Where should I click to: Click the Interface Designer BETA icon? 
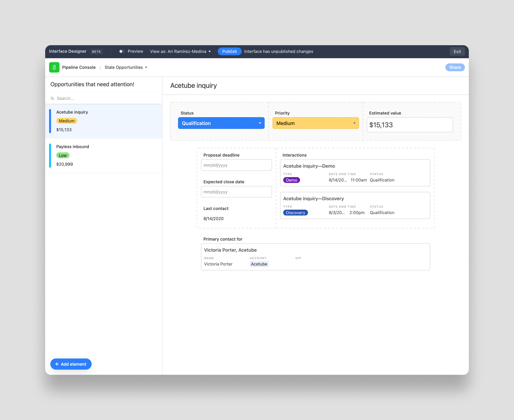pos(96,52)
